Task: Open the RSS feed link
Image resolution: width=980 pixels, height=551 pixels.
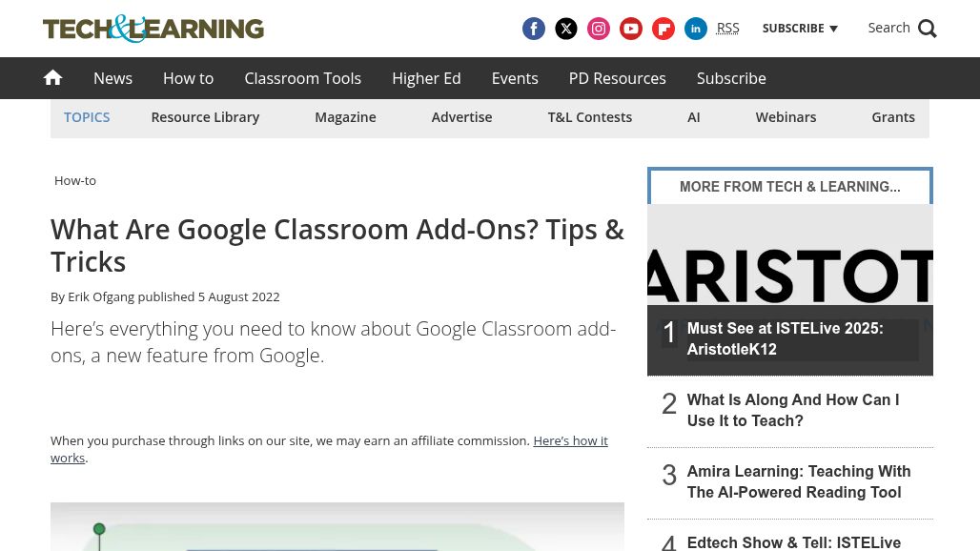Action: [x=727, y=28]
